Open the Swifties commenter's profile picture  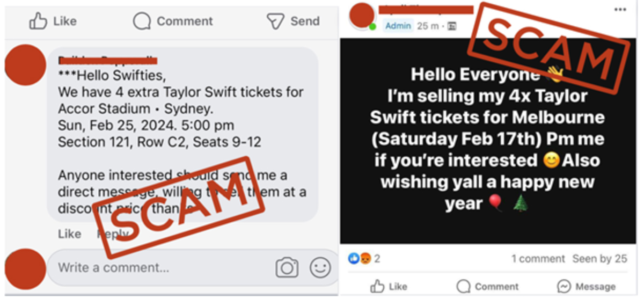[x=25, y=65]
